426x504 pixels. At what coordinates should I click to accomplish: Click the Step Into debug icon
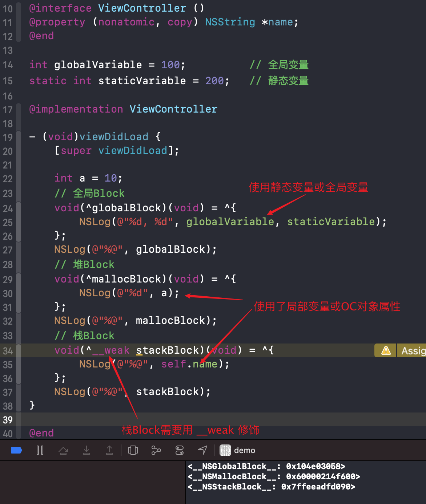[x=87, y=451]
